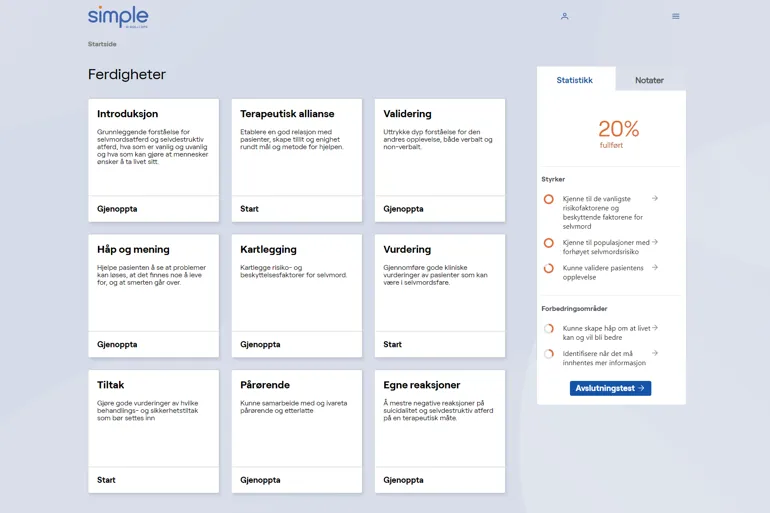This screenshot has width=770, height=513.
Task: Open strength 'Kjenne til de vanligste risikofaktorene'
Action: 603,213
